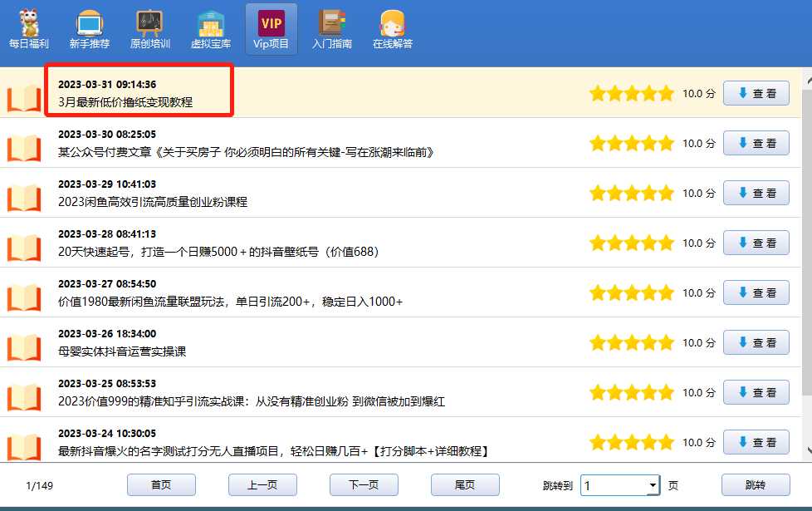
Task: Click star rating of 2023-03-25 entry
Action: pyautogui.click(x=632, y=392)
